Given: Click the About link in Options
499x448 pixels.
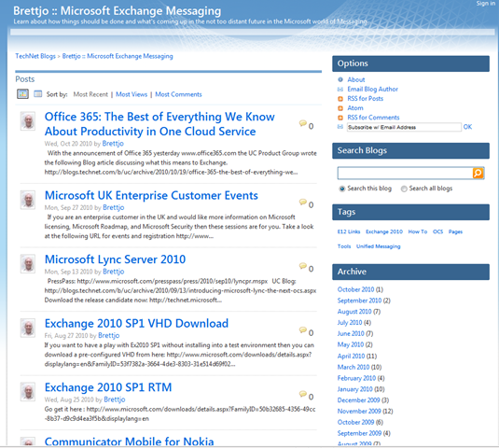Looking at the screenshot, I should point(356,79).
